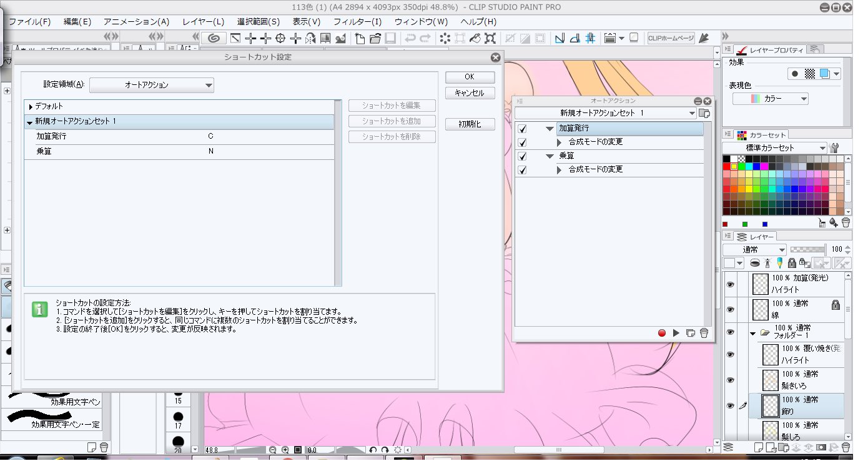Hide the フォルダー 1 layer folder
The width and height of the screenshot is (868, 471).
pos(731,333)
